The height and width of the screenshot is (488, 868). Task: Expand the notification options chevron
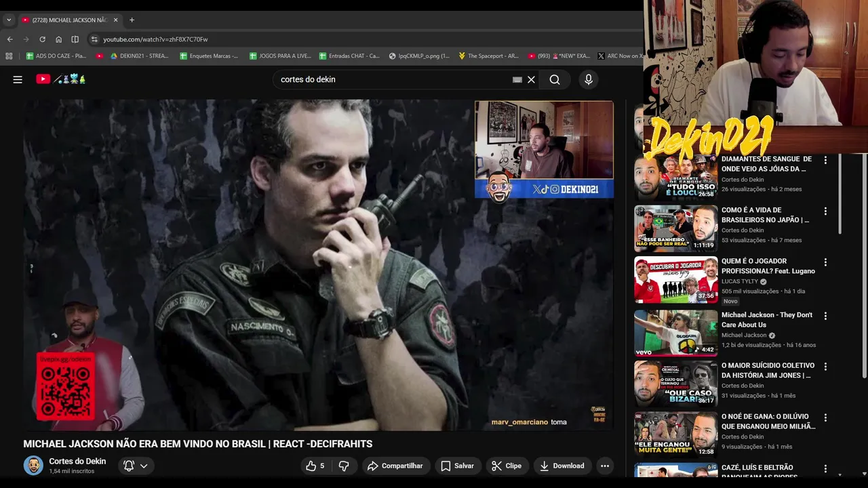(x=144, y=466)
